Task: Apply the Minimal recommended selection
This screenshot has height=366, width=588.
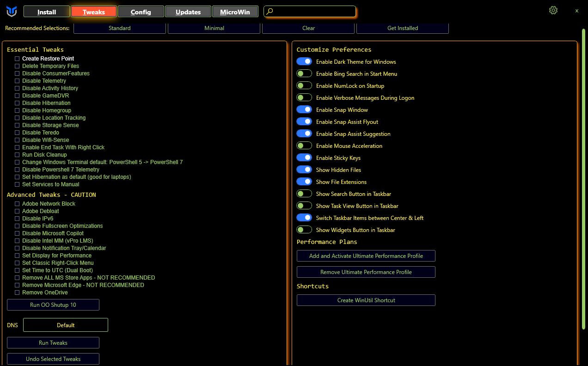Action: tap(214, 28)
